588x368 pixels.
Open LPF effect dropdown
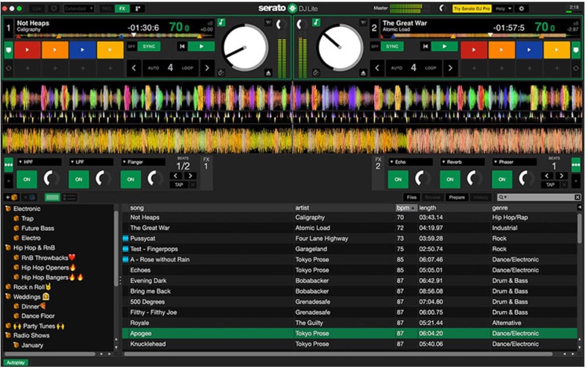(91, 162)
